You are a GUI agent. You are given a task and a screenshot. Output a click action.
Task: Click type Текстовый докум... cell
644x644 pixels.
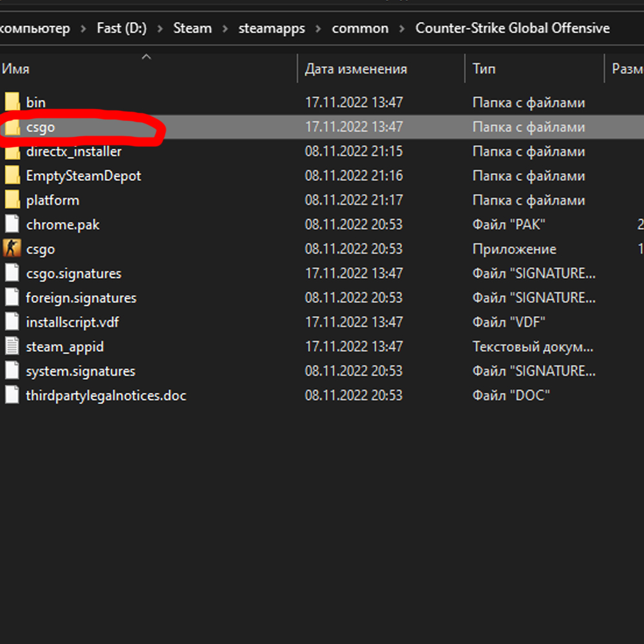[x=533, y=346]
